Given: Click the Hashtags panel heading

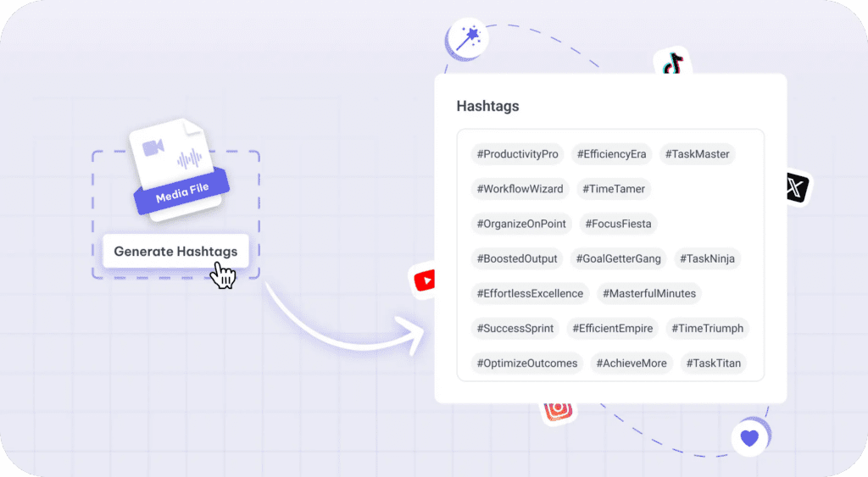Looking at the screenshot, I should [x=487, y=106].
